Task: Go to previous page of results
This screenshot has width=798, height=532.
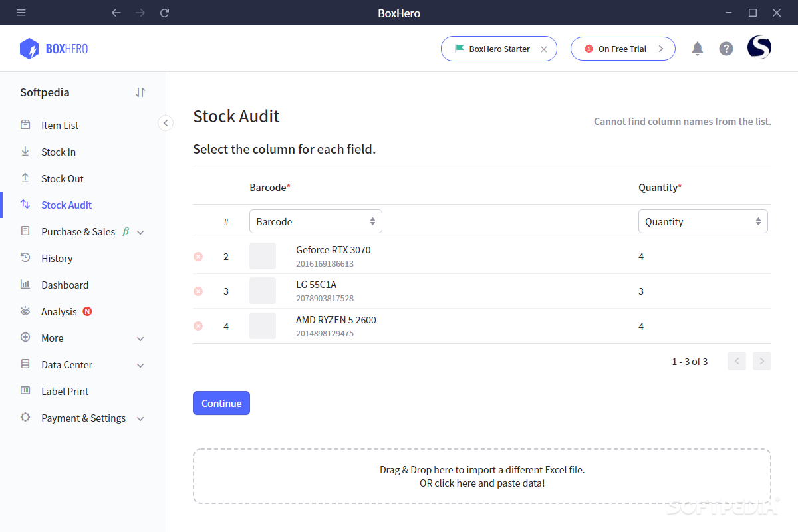Action: pos(737,361)
